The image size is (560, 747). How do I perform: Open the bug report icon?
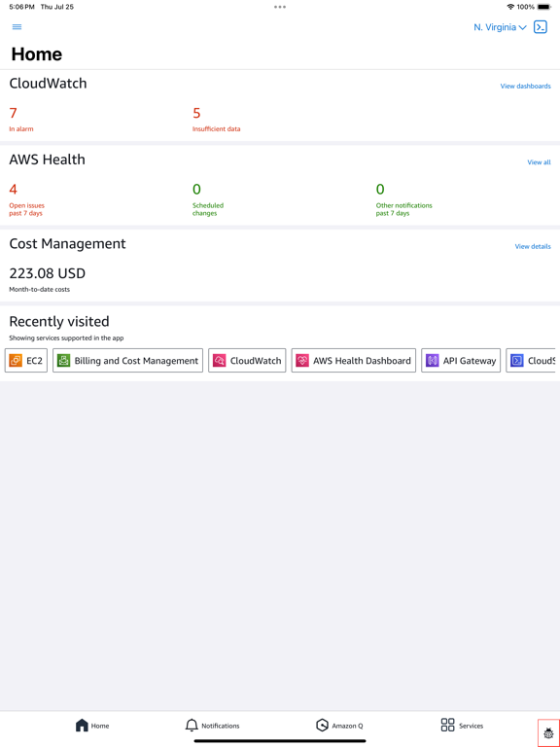click(548, 733)
